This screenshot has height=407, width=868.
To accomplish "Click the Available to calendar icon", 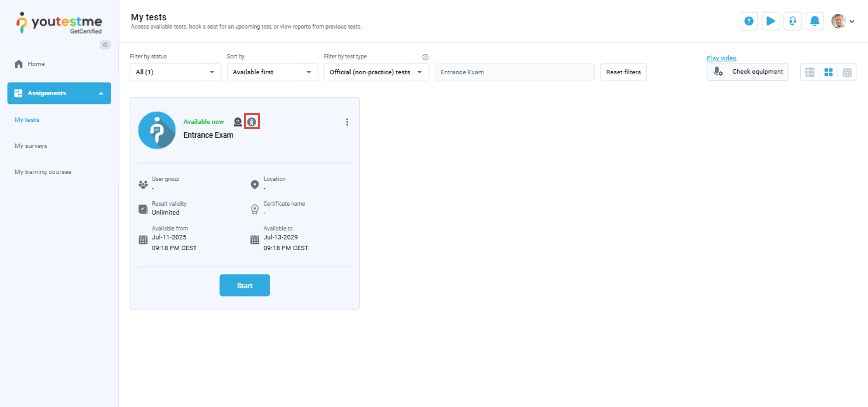I will pos(255,240).
